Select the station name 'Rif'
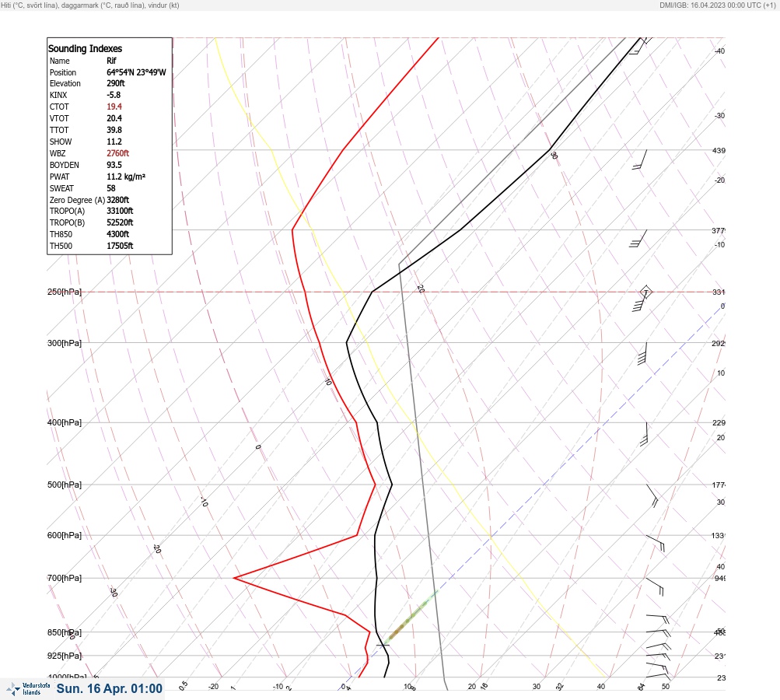 [111, 61]
